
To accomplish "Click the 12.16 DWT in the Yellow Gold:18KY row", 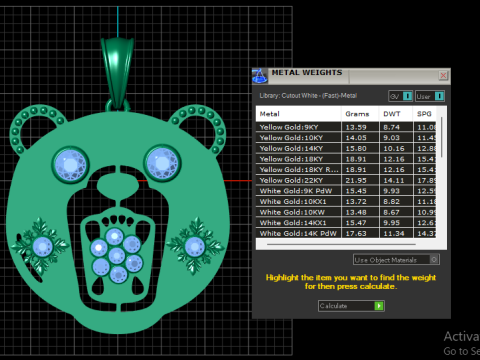I will [x=394, y=159].
